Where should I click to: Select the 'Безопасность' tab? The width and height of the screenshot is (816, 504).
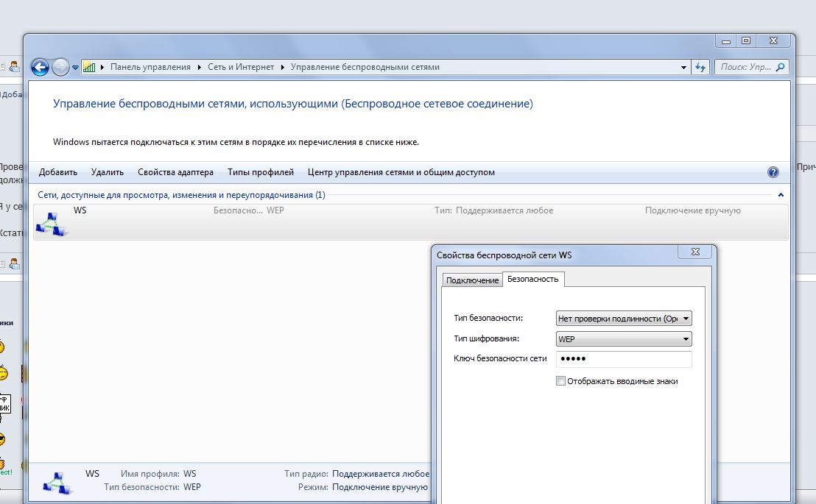tap(533, 279)
